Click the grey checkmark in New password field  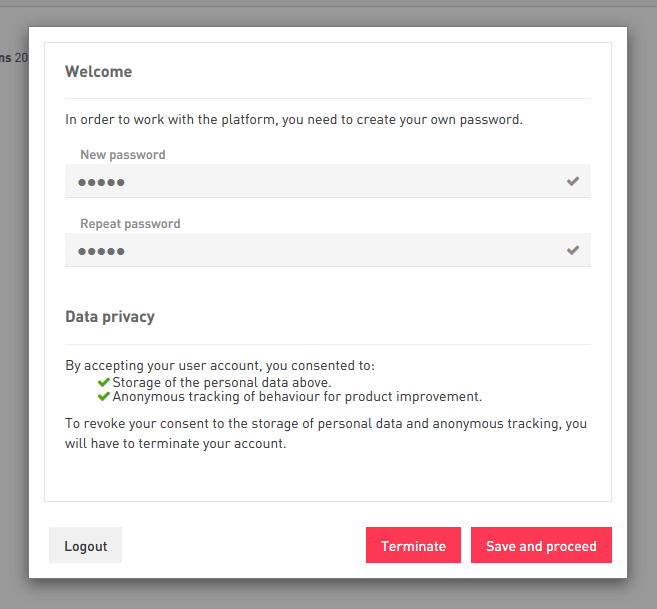(x=573, y=181)
